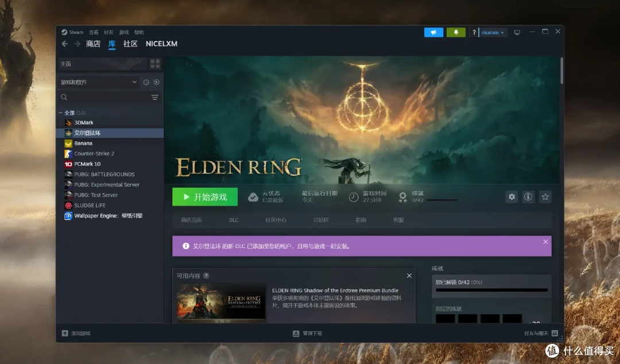Open the Shadow of the Erdtree thumbnail

(x=221, y=303)
